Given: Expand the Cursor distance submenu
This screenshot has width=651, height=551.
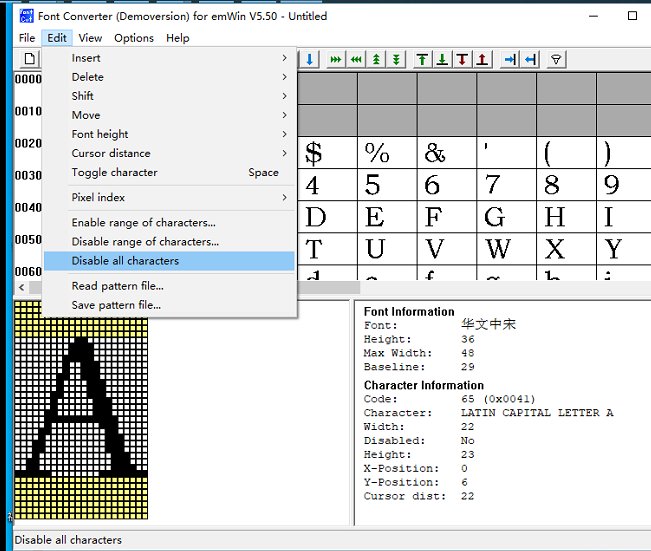Looking at the screenshot, I should point(169,153).
